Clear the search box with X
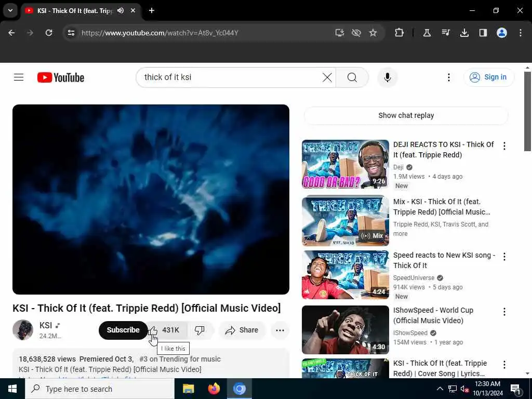532x399 pixels. [327, 77]
